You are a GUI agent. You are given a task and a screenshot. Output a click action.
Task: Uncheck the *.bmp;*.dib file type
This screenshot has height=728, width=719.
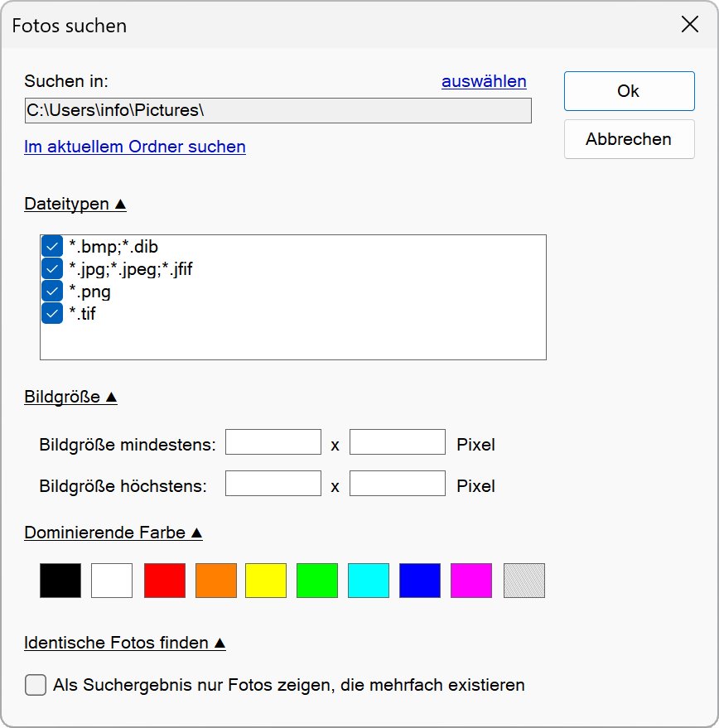click(x=52, y=247)
